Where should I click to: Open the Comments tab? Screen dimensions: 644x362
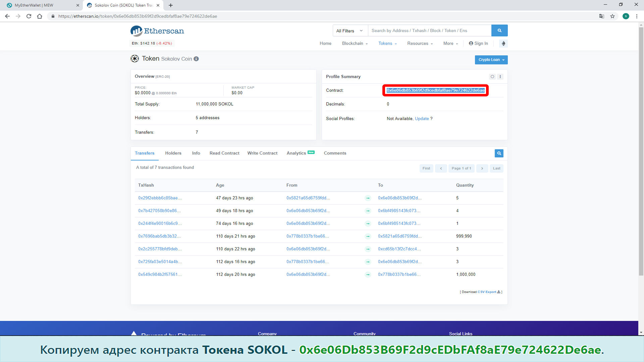pos(335,153)
